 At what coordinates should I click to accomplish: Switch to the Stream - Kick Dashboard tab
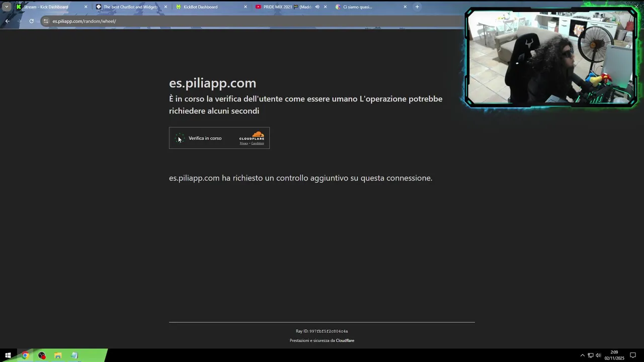[x=50, y=7]
